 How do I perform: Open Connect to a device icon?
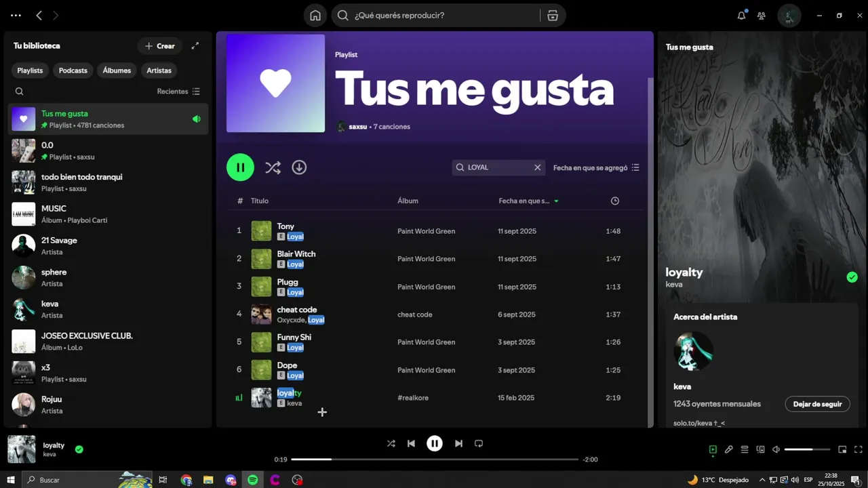coord(761,449)
